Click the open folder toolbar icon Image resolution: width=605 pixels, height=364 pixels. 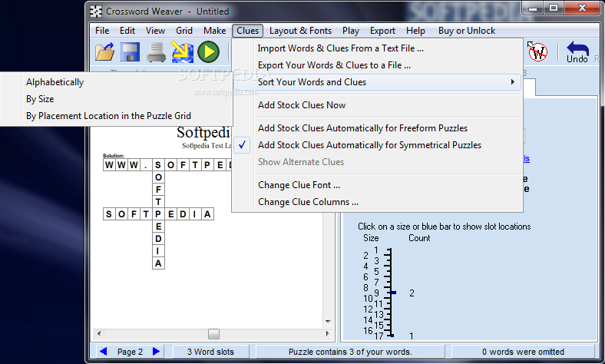104,51
